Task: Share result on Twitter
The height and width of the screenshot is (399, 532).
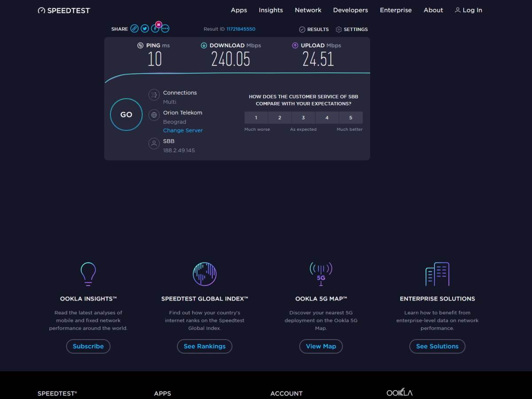Action: pos(145,29)
